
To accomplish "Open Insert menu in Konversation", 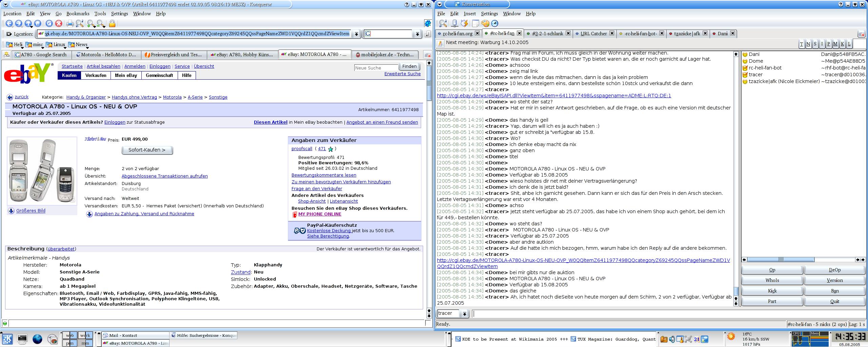I will pyautogui.click(x=470, y=14).
